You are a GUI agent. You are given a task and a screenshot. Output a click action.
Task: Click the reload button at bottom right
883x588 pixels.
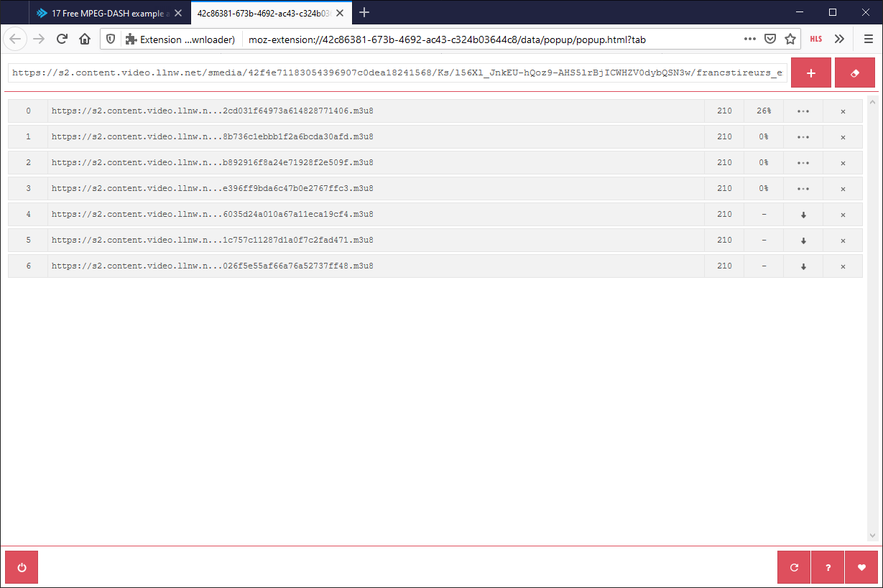tap(794, 567)
